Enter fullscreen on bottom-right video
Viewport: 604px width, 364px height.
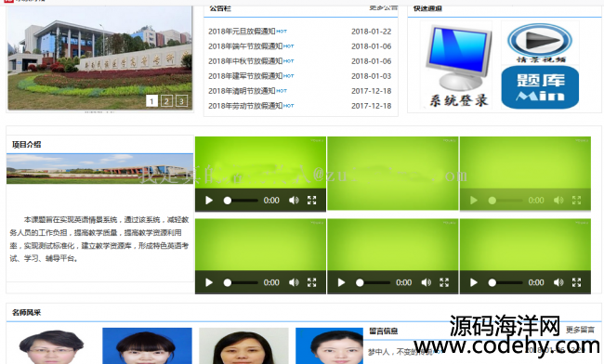click(576, 283)
